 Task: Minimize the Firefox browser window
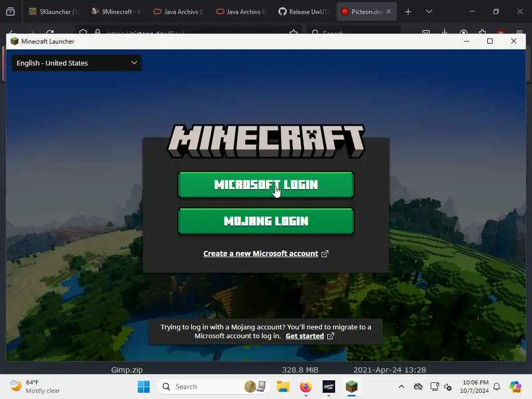pos(472,11)
